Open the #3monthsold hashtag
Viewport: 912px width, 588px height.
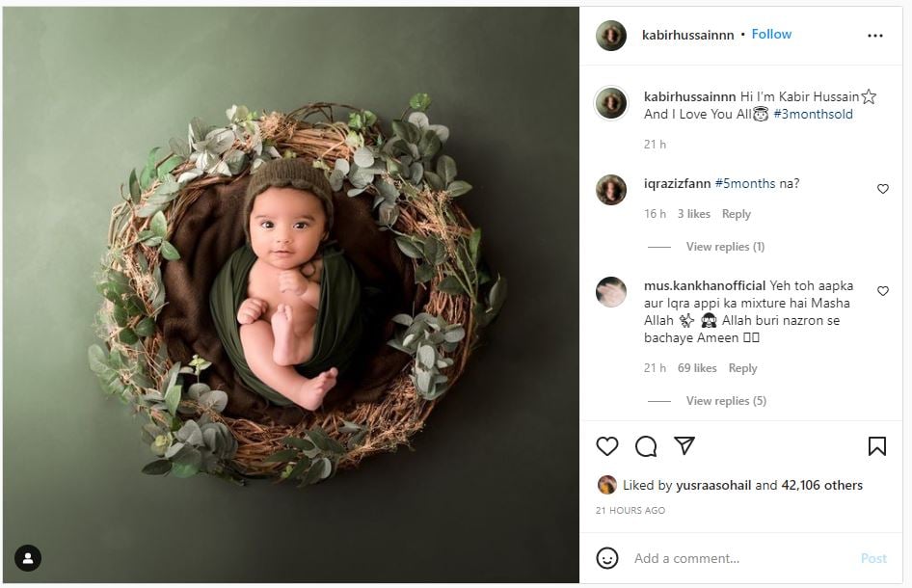click(x=813, y=115)
